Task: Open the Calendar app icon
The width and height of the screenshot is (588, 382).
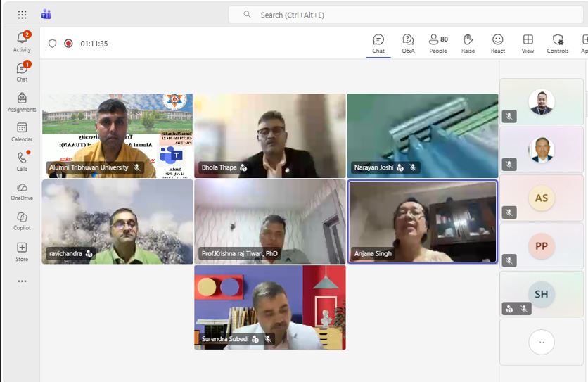Action: click(x=22, y=132)
